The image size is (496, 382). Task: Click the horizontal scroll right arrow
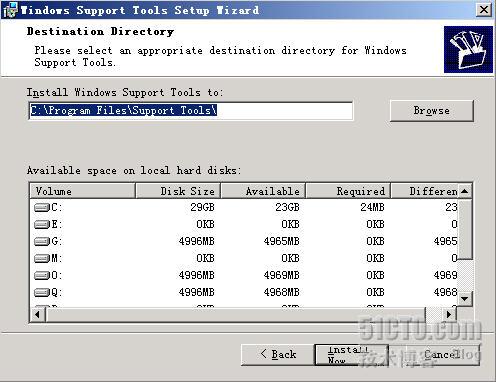pos(449,314)
